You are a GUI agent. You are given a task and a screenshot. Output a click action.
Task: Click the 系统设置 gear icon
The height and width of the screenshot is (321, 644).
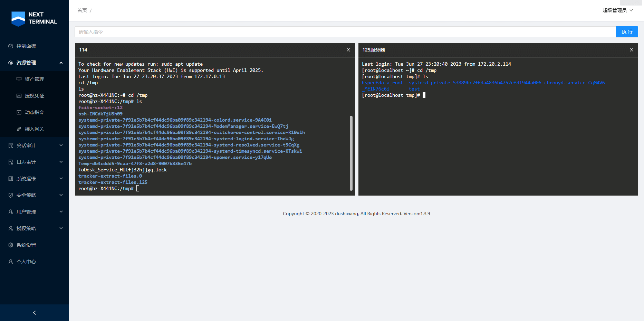click(x=11, y=245)
